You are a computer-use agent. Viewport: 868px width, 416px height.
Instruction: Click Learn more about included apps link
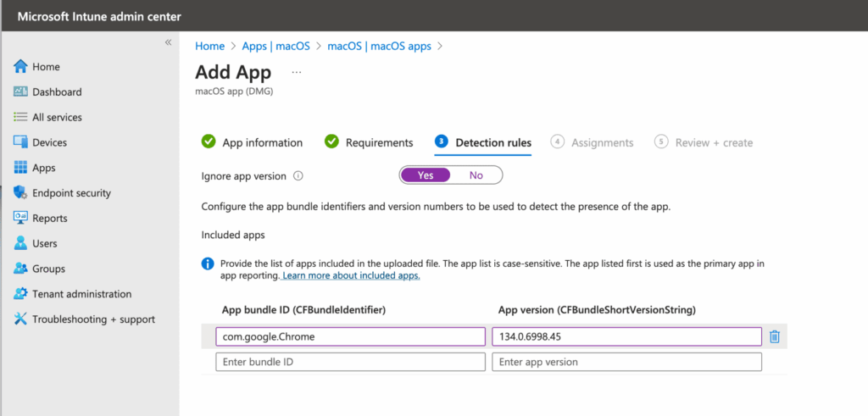(x=351, y=276)
